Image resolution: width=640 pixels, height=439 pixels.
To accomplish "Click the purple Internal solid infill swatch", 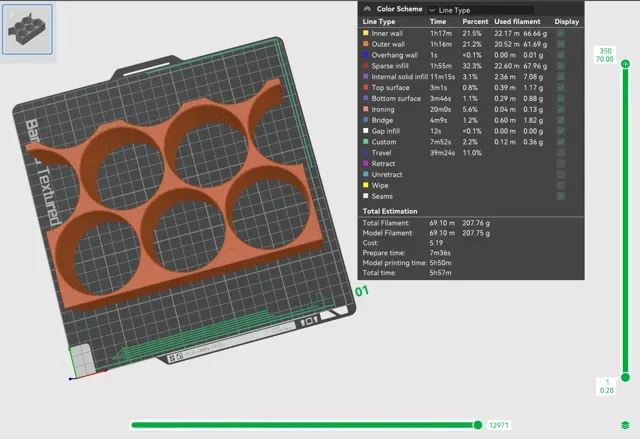I will [x=366, y=76].
